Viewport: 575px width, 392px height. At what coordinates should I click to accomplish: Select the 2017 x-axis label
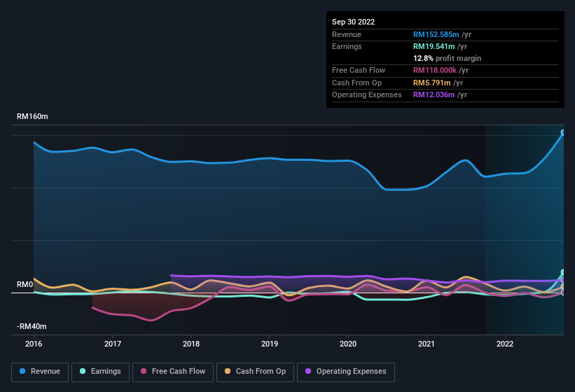point(113,344)
